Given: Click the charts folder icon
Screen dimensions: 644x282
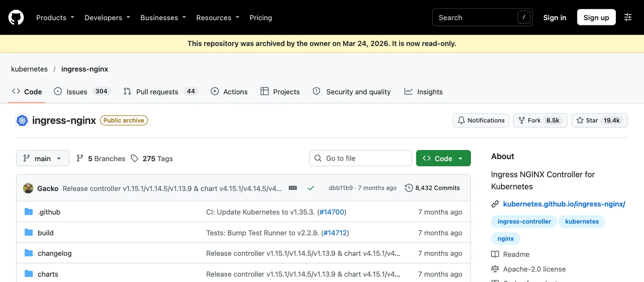Looking at the screenshot, I should pos(29,274).
